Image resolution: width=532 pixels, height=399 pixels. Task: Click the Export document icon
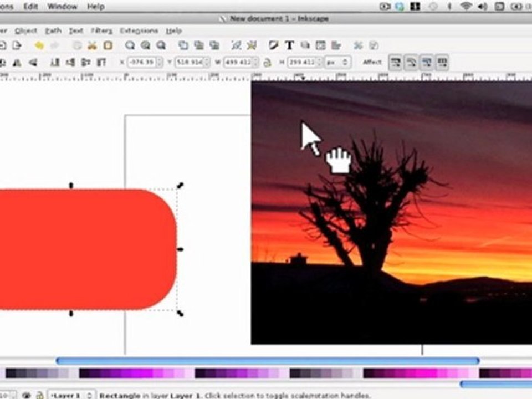17,45
